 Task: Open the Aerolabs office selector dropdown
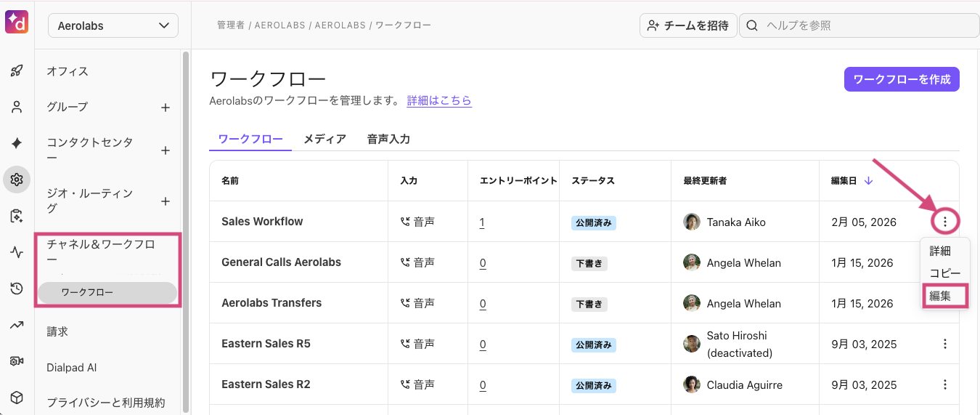tap(113, 25)
